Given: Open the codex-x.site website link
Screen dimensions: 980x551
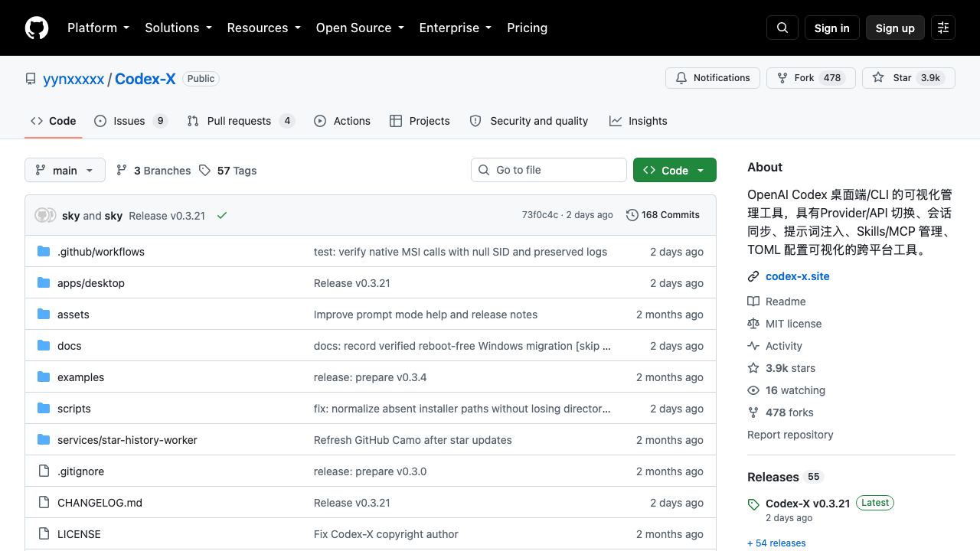Looking at the screenshot, I should 798,276.
